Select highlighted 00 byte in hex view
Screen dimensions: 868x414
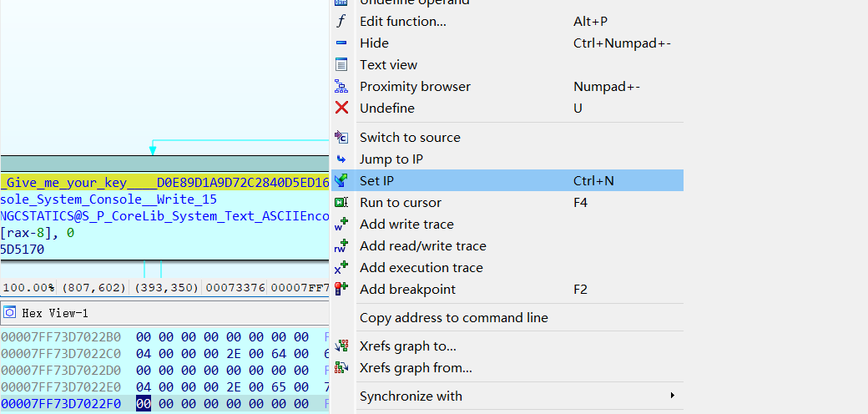143,404
